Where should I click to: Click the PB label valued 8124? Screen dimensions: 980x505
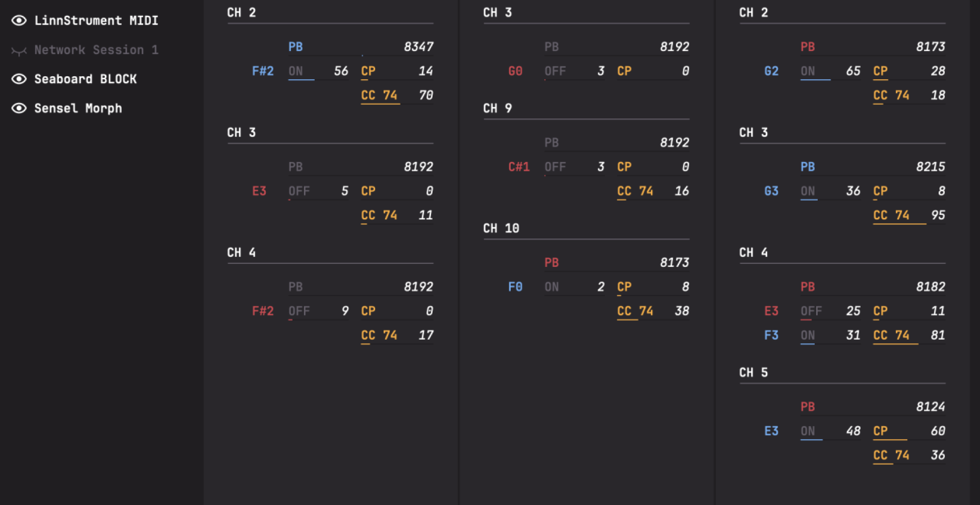coord(807,407)
